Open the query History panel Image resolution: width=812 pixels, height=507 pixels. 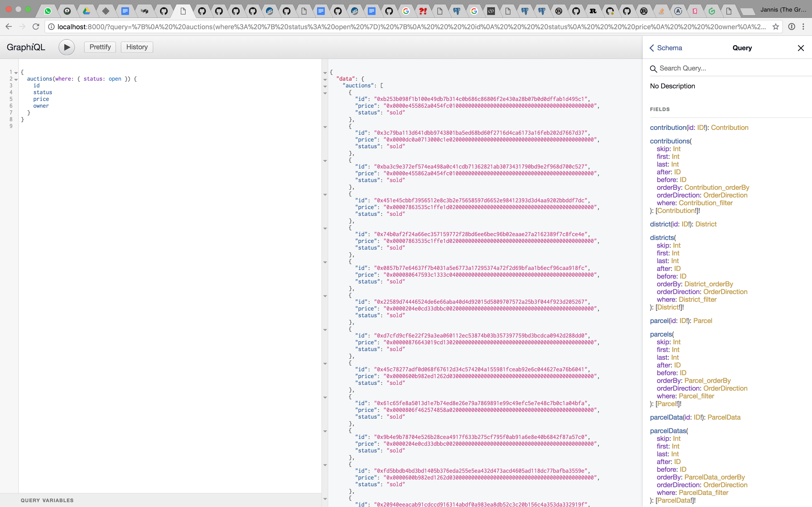(x=137, y=47)
